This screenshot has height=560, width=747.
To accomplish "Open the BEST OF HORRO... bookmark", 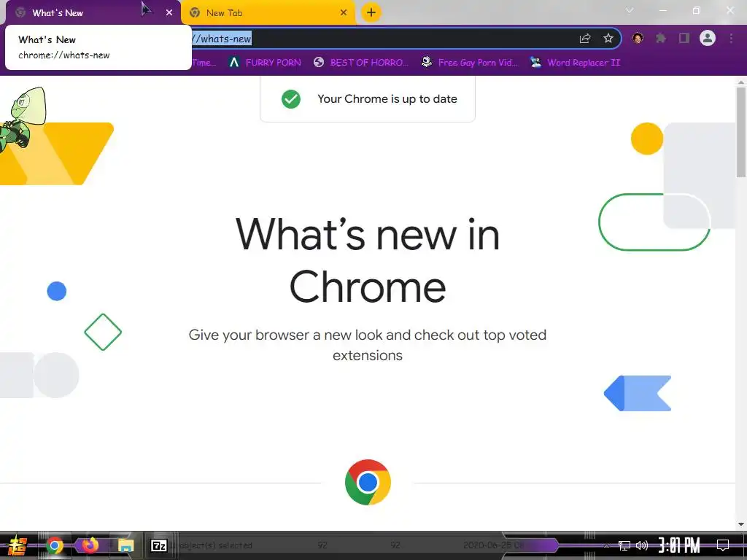I will point(361,63).
